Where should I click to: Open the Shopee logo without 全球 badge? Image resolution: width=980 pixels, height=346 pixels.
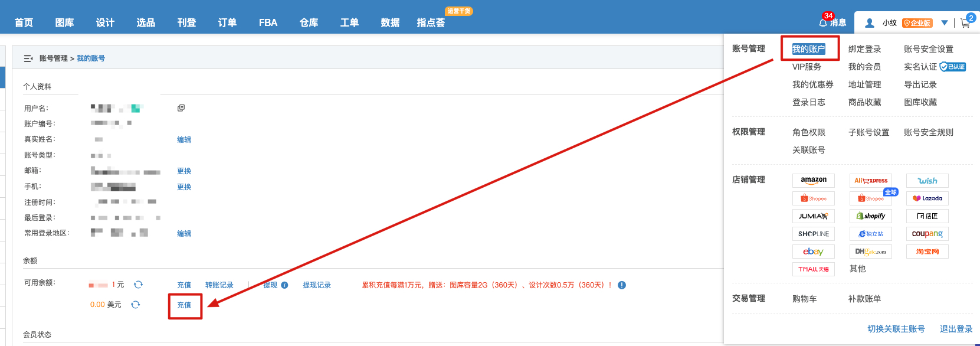click(814, 198)
